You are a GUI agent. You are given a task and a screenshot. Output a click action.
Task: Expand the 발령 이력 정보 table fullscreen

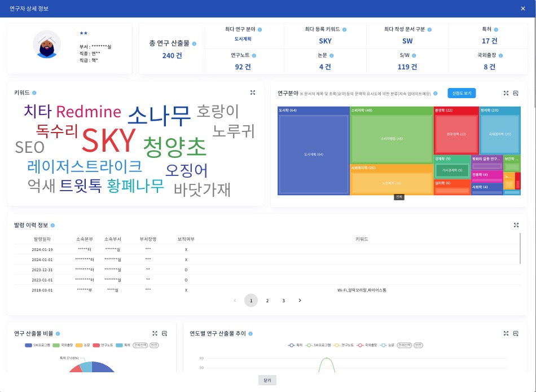(x=516, y=225)
